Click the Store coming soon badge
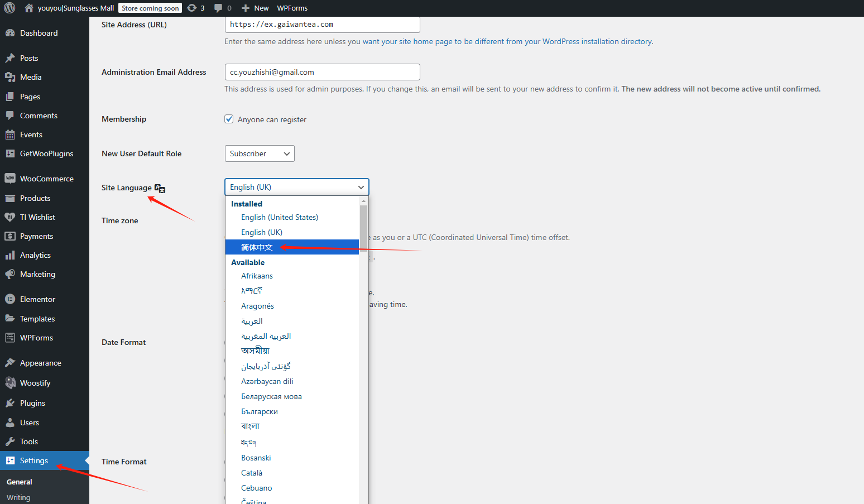The image size is (864, 504). (x=150, y=8)
